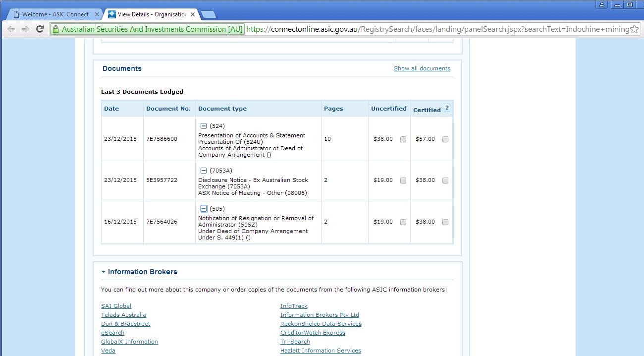644x356 pixels.
Task: Click the Documents section heading
Action: coord(122,68)
